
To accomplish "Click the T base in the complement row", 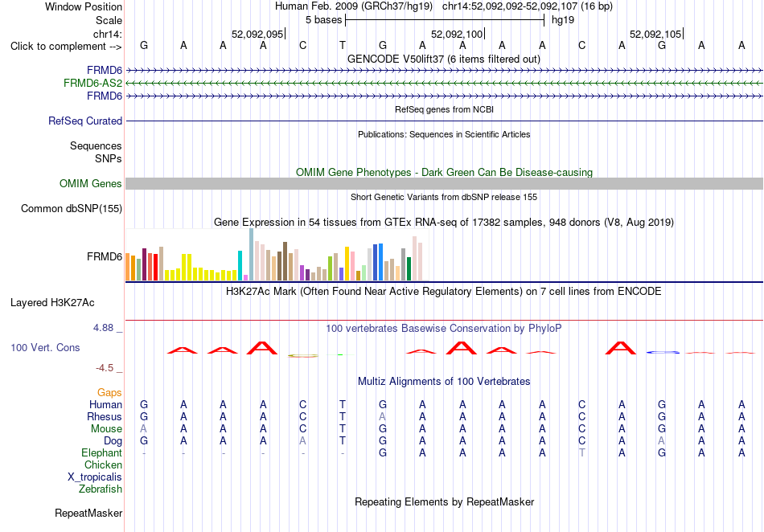I will (343, 46).
